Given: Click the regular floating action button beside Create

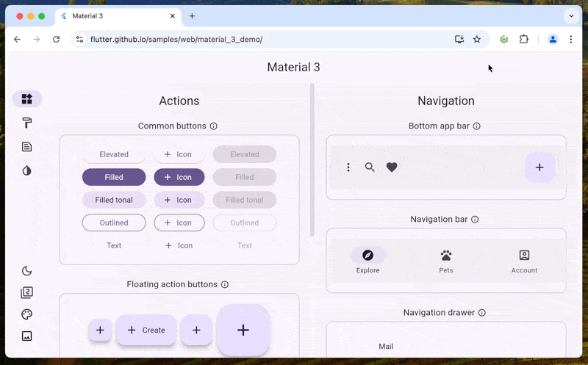Looking at the screenshot, I should [196, 330].
